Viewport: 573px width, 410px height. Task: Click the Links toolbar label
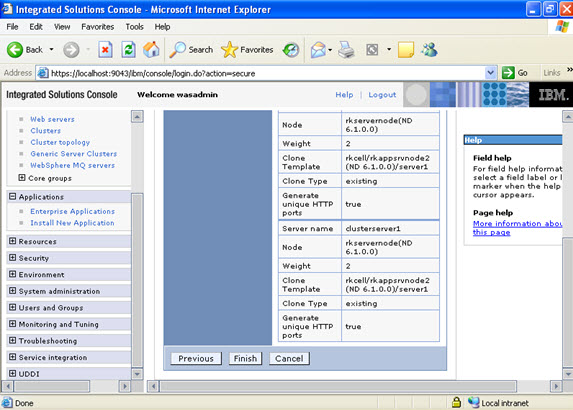point(551,73)
